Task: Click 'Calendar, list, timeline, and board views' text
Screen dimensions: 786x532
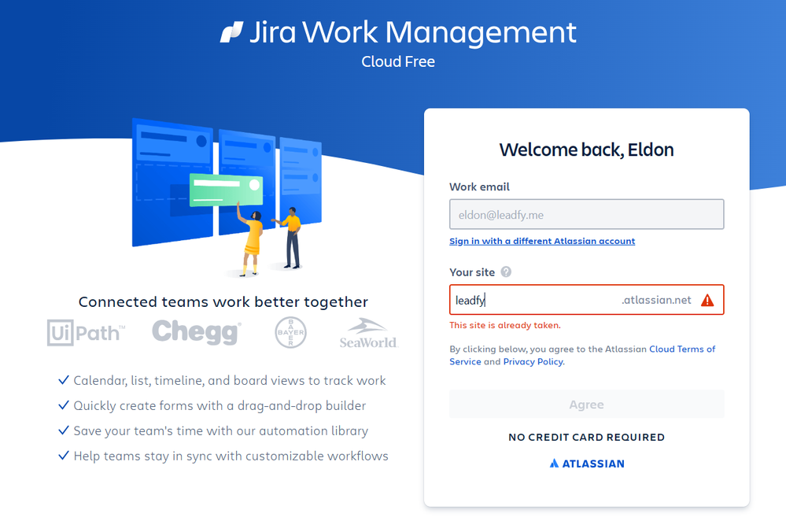Action: (230, 381)
